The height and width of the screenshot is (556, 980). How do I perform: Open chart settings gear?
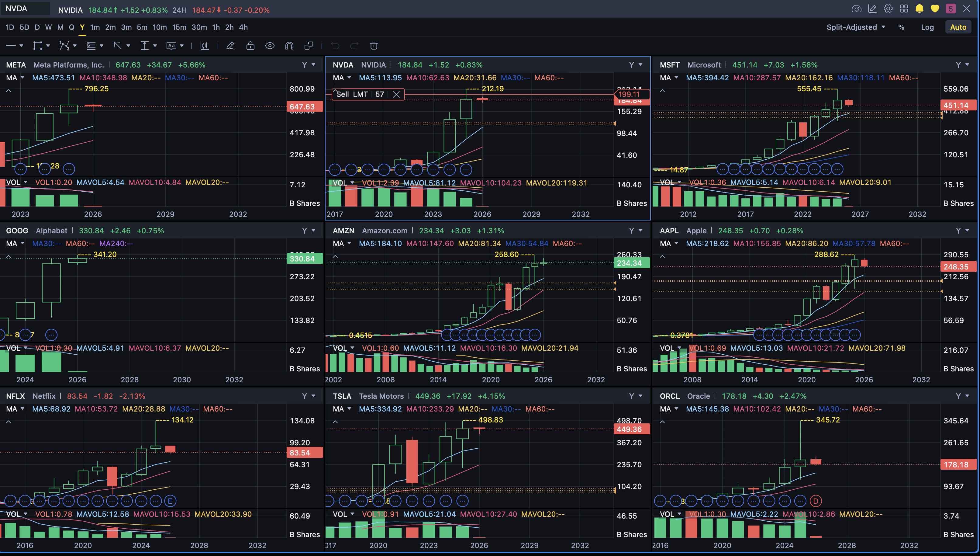[x=888, y=9]
